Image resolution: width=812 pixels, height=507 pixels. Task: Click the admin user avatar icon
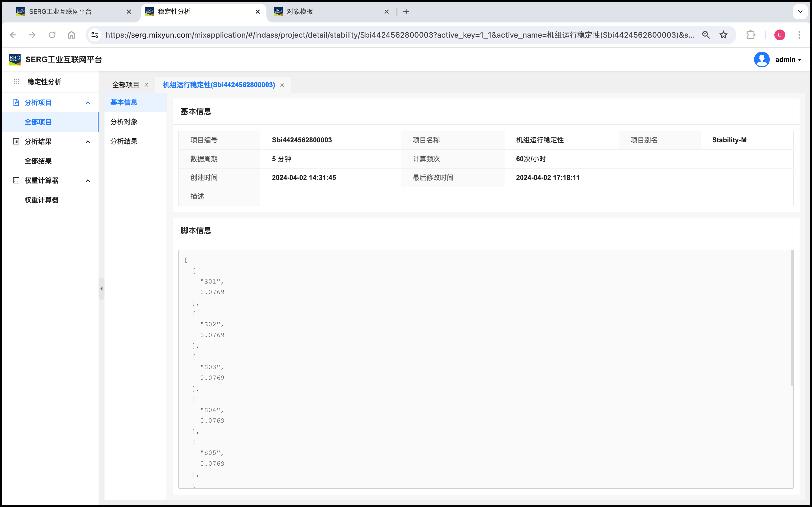(762, 60)
